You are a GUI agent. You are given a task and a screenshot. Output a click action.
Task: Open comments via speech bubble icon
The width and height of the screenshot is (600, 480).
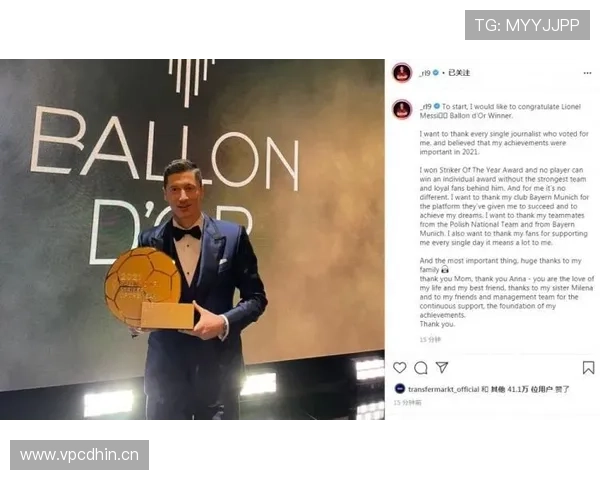point(421,368)
